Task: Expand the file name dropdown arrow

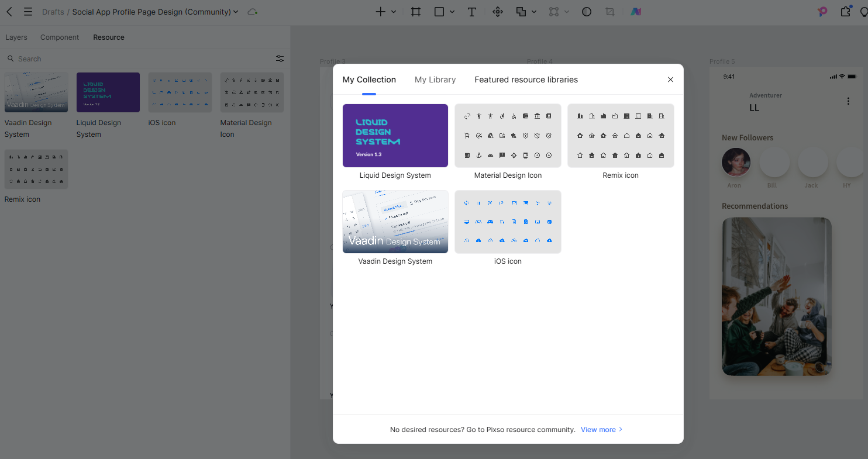Action: [x=236, y=12]
